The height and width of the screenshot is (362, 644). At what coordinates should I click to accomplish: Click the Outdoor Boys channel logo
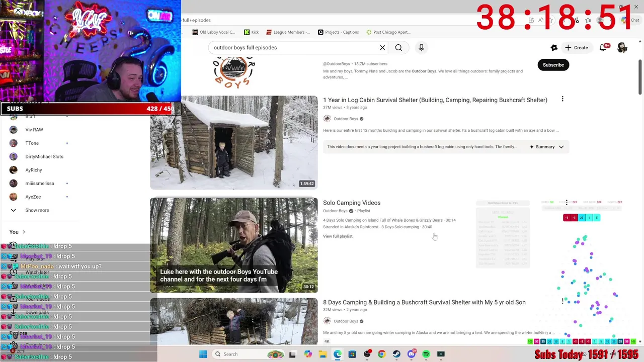pyautogui.click(x=234, y=72)
